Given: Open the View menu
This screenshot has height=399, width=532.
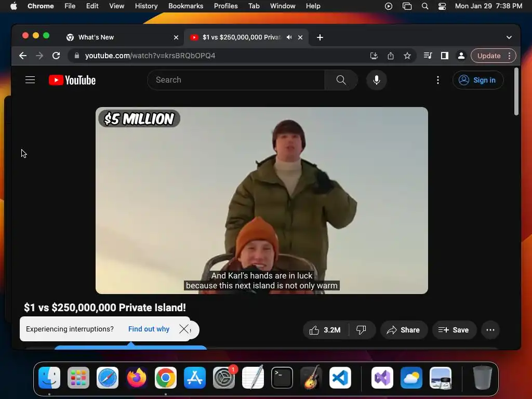Looking at the screenshot, I should pos(117,6).
